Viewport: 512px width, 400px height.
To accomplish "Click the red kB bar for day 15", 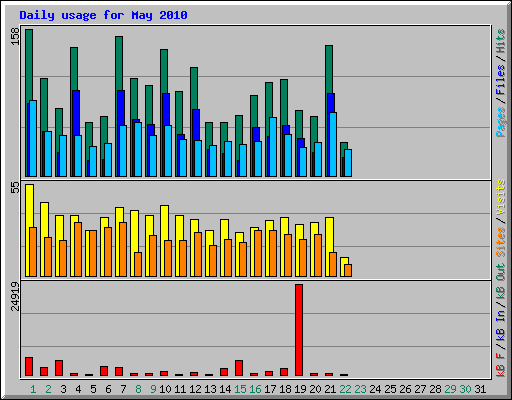I will coord(239,368).
